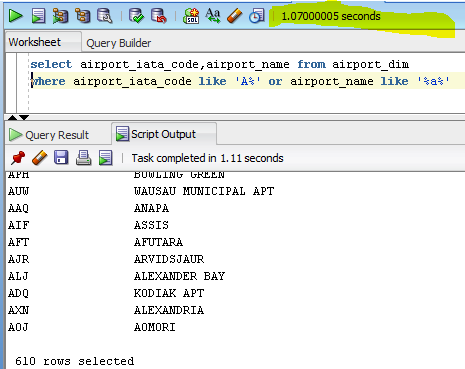The width and height of the screenshot is (465, 369).
Task: Click the AOJ output row code
Action: 19,327
